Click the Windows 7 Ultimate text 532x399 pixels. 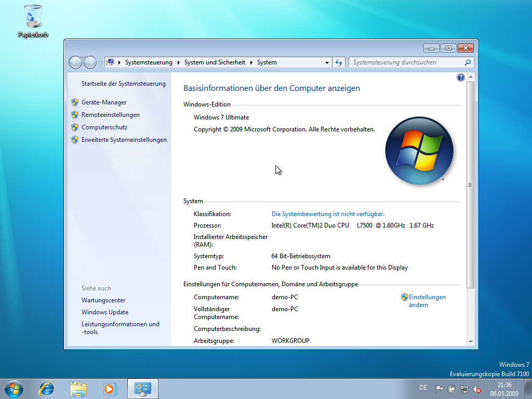coord(221,117)
